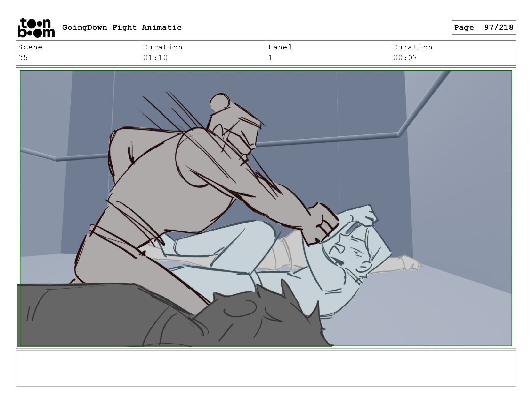Select the Panel 1 cell
This screenshot has width=532, height=411.
pos(328,53)
